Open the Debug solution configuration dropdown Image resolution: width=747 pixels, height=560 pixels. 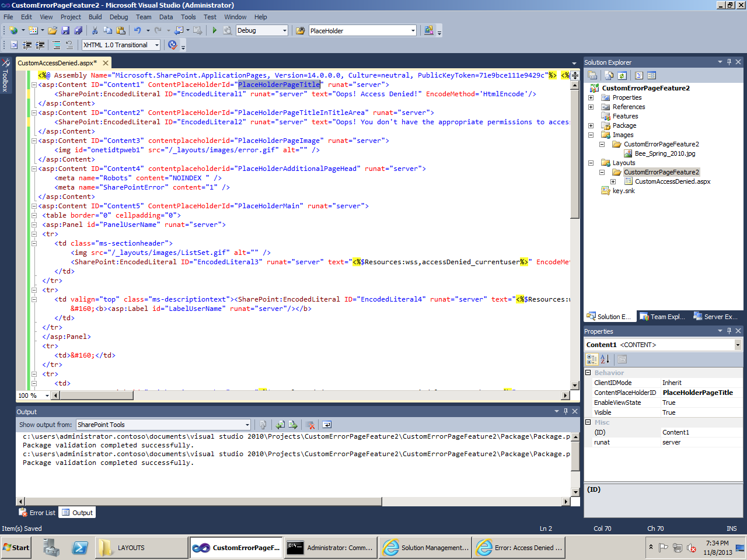[285, 30]
